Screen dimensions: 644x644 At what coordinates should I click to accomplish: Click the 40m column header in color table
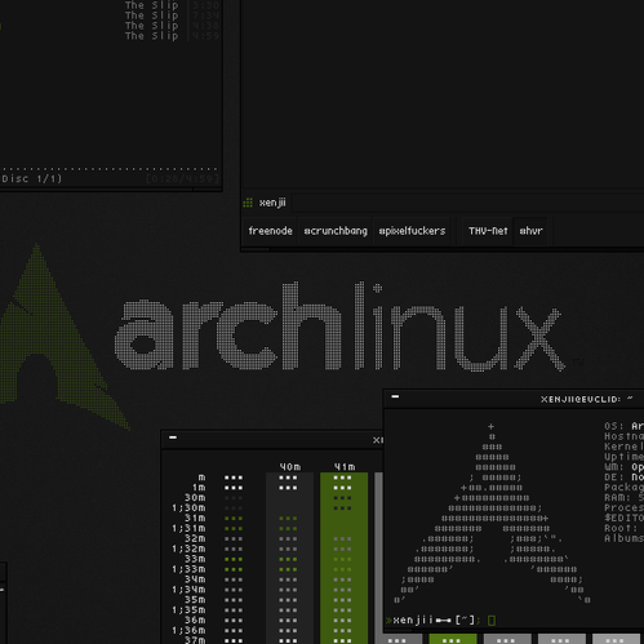[x=290, y=467]
